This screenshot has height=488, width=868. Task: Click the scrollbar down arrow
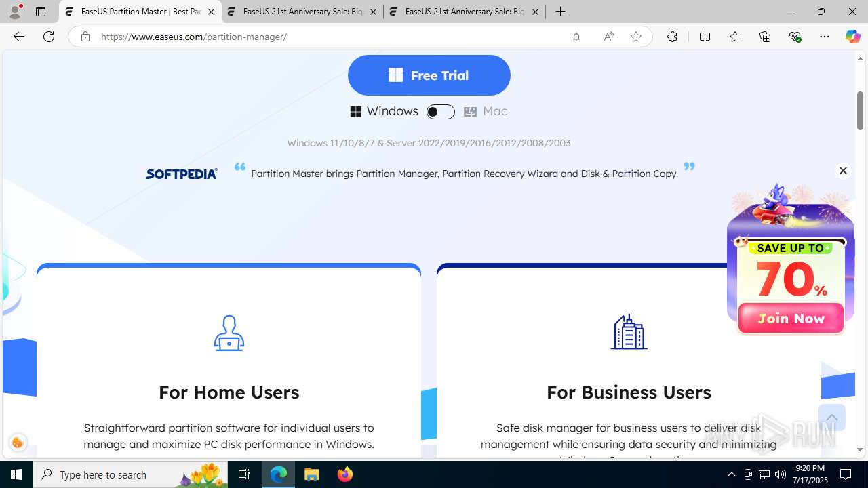tap(860, 449)
